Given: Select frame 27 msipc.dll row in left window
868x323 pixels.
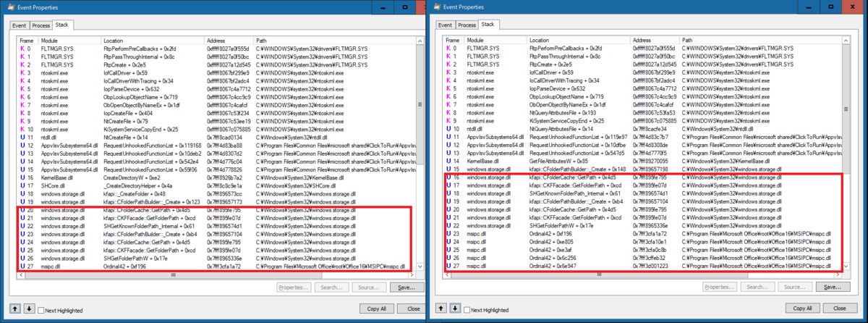Looking at the screenshot, I should coord(218,266).
